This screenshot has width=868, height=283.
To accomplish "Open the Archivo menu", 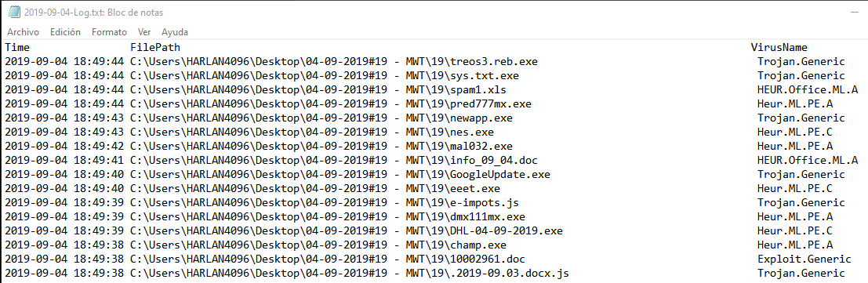I will (x=23, y=32).
